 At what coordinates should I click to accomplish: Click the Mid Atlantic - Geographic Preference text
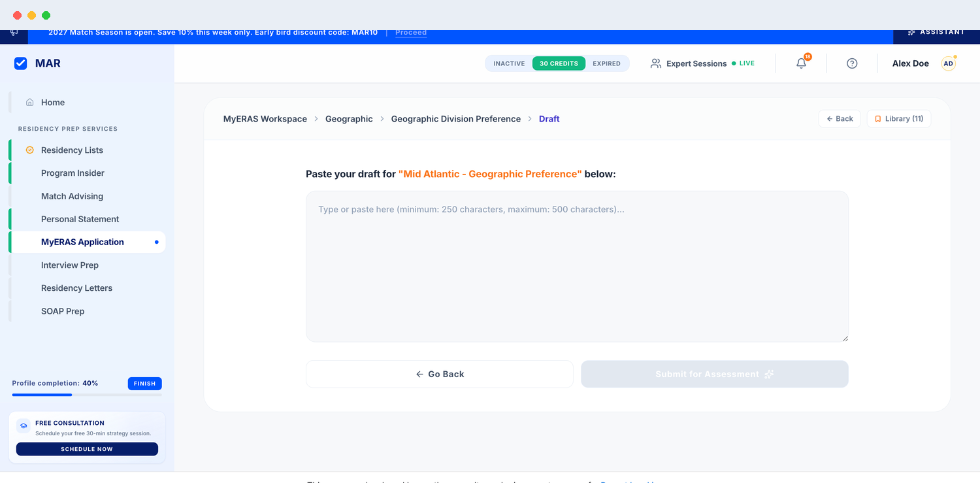coord(490,174)
